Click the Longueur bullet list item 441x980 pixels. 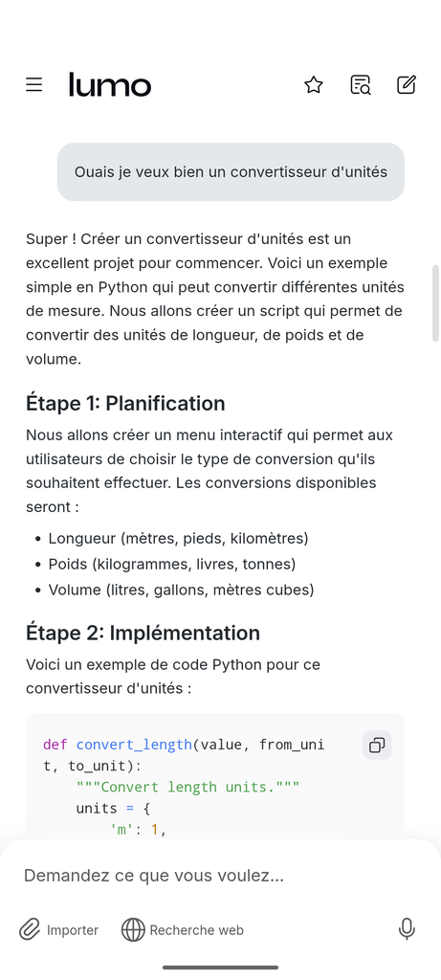point(179,538)
